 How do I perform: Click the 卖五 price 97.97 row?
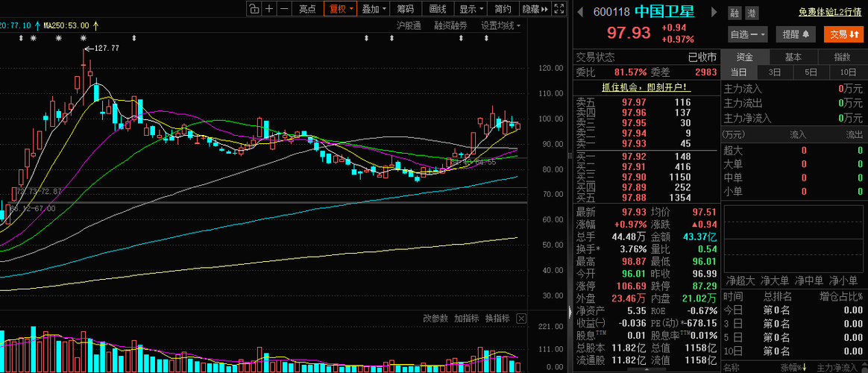pyautogui.click(x=647, y=101)
